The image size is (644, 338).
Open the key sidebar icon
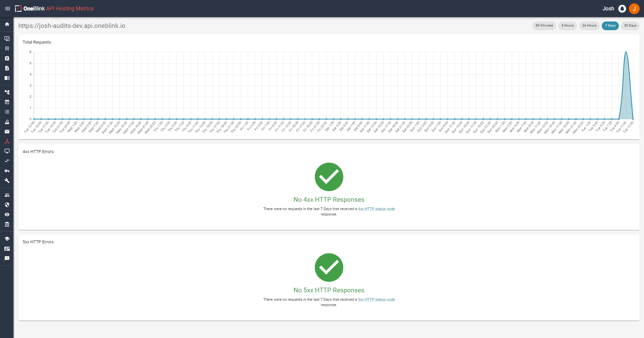[x=7, y=171]
